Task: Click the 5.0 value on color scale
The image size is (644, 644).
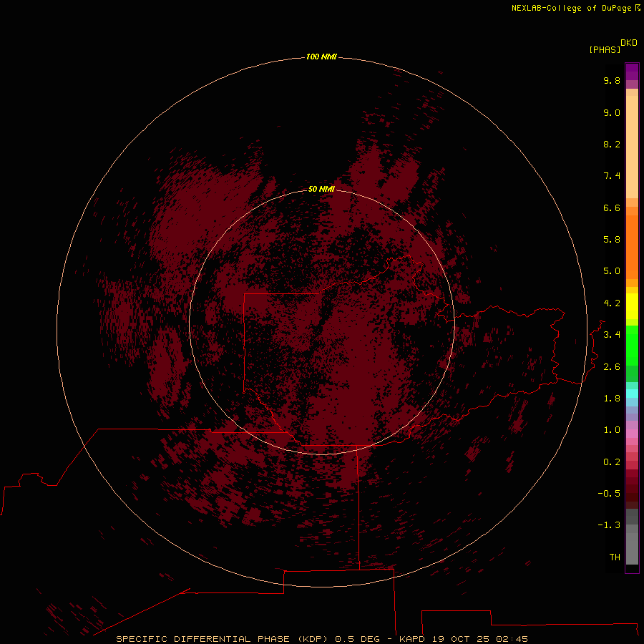Action: click(612, 271)
